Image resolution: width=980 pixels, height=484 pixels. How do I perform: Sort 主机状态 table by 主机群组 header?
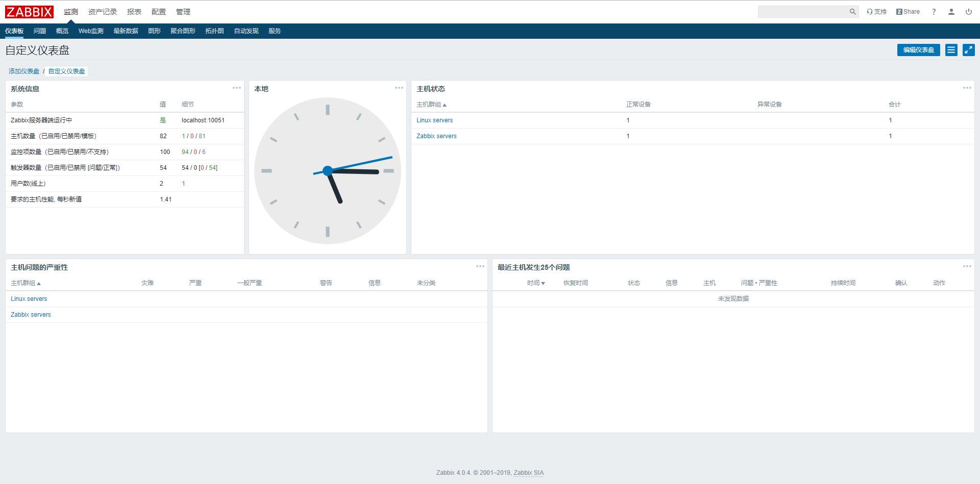[x=431, y=105]
